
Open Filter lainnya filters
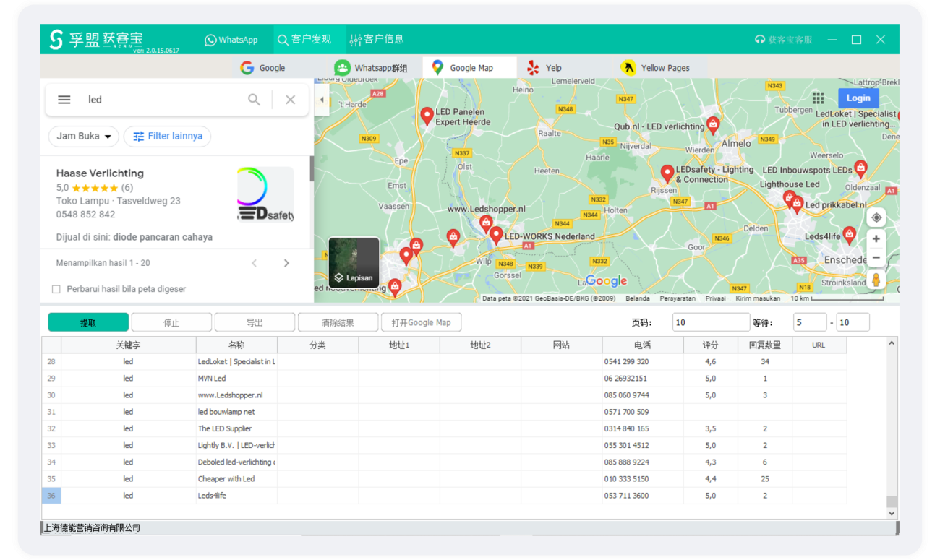pyautogui.click(x=168, y=136)
